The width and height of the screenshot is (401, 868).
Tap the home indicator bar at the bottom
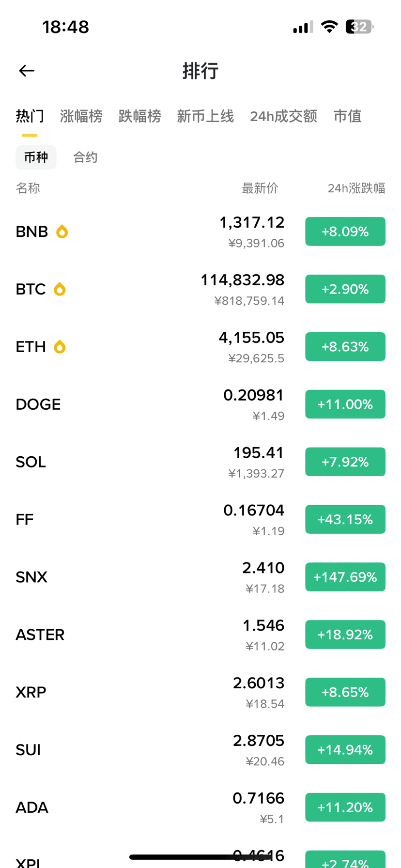[x=200, y=857]
